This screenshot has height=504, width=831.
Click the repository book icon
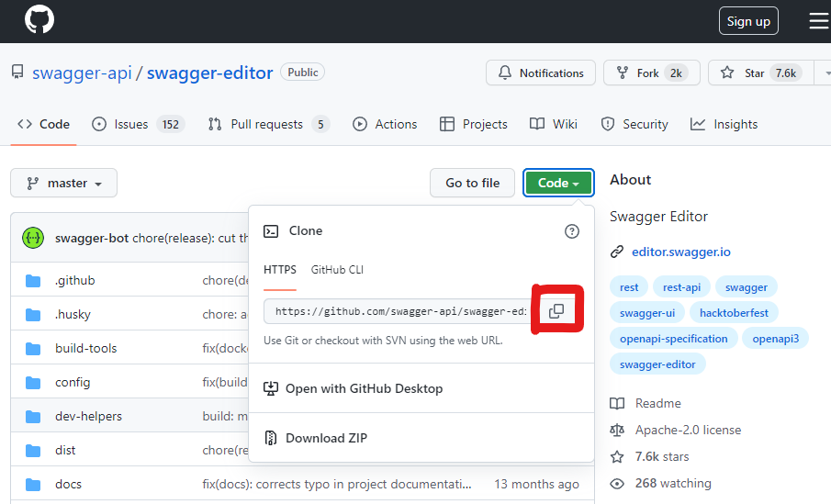coord(17,73)
